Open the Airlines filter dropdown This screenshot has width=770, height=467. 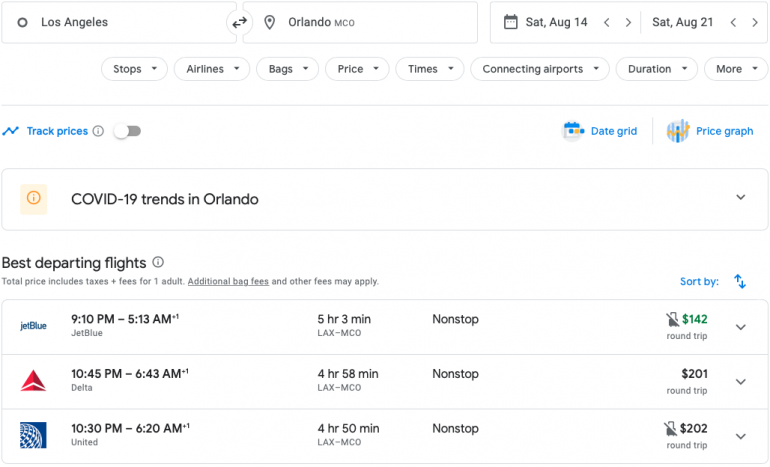pos(212,69)
